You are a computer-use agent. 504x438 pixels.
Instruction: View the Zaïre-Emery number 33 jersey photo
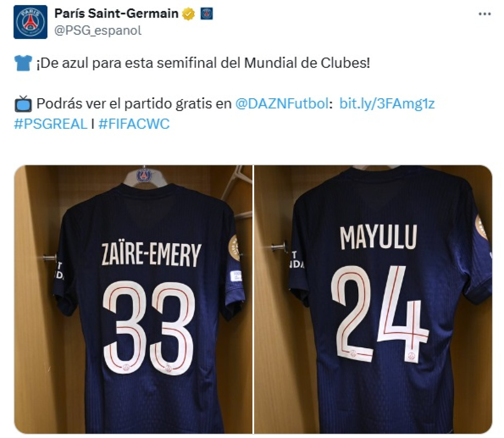(133, 299)
